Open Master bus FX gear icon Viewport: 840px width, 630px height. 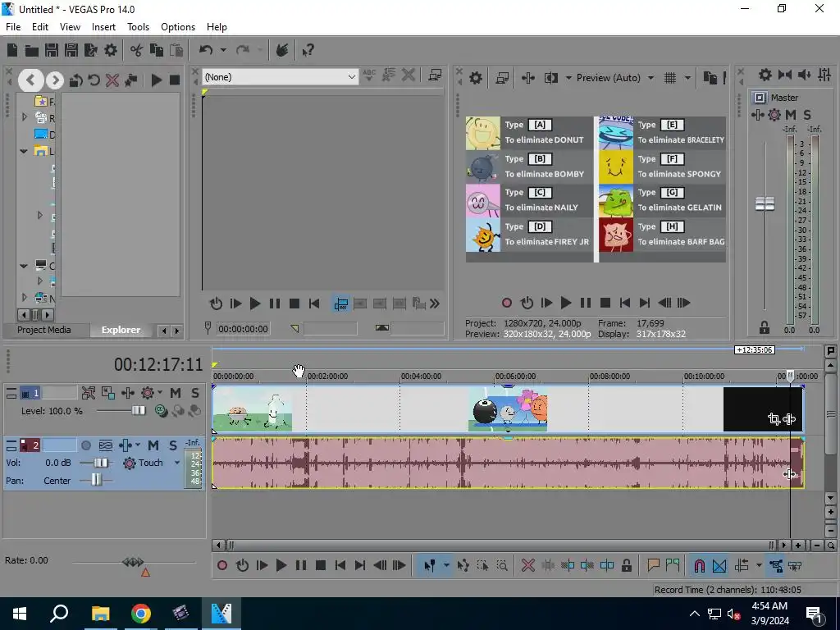pyautogui.click(x=774, y=115)
